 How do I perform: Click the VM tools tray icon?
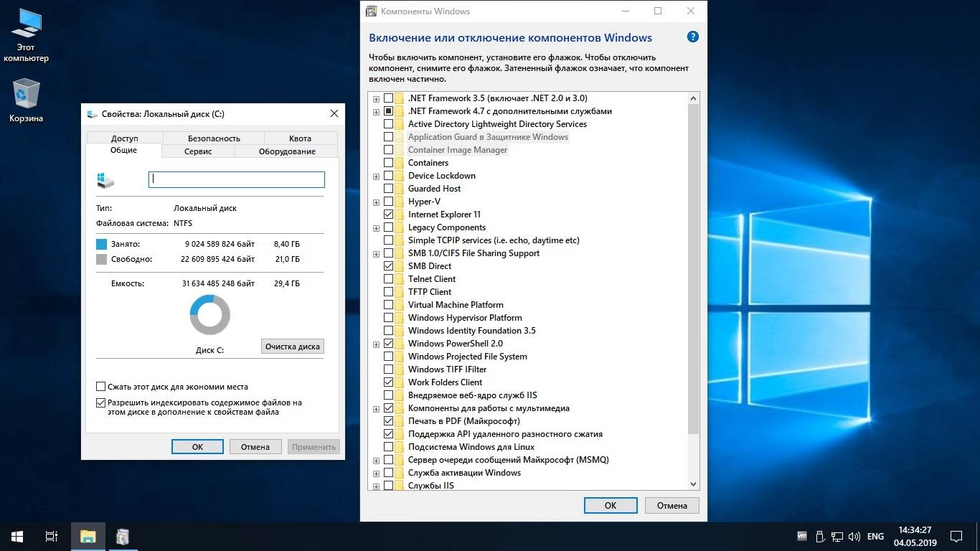802,536
